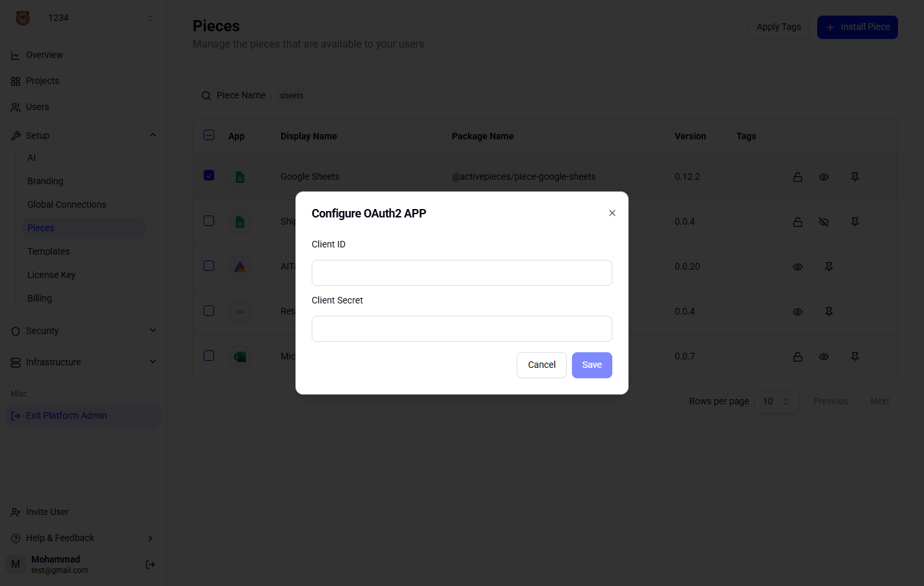Select the Overview chart icon in the sidebar
The image size is (924, 586).
click(16, 55)
